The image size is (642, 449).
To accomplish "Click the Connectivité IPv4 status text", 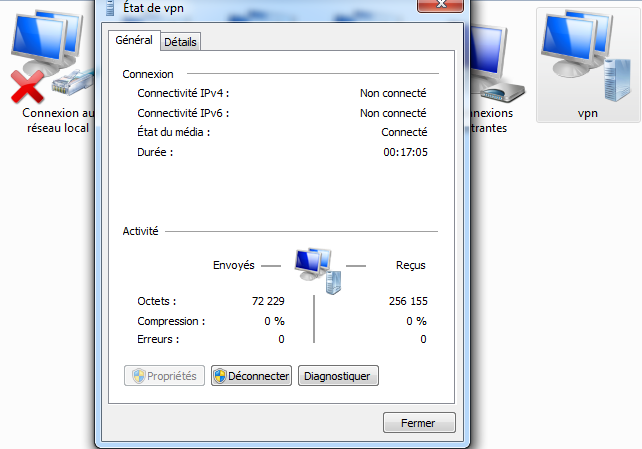I will pyautogui.click(x=393, y=93).
